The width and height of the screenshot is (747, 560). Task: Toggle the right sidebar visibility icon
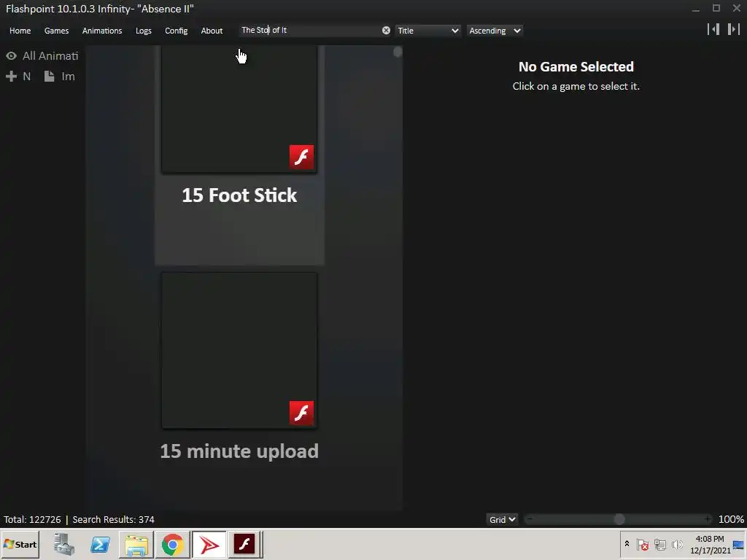(734, 29)
